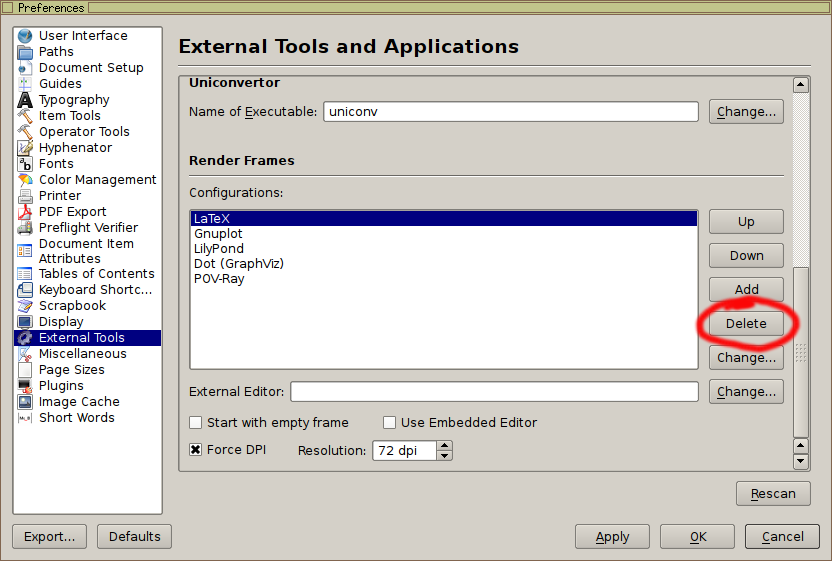Select Gnuplot in the Configurations list

point(218,233)
